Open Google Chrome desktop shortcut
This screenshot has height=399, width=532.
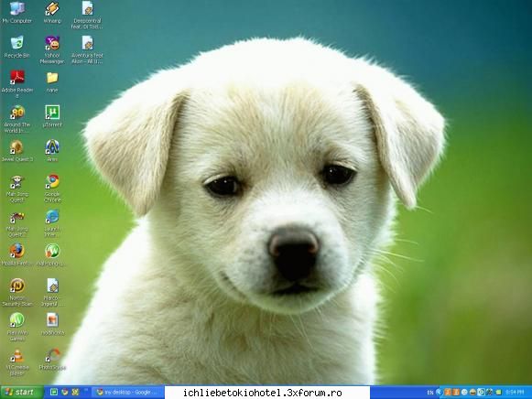[x=52, y=189]
